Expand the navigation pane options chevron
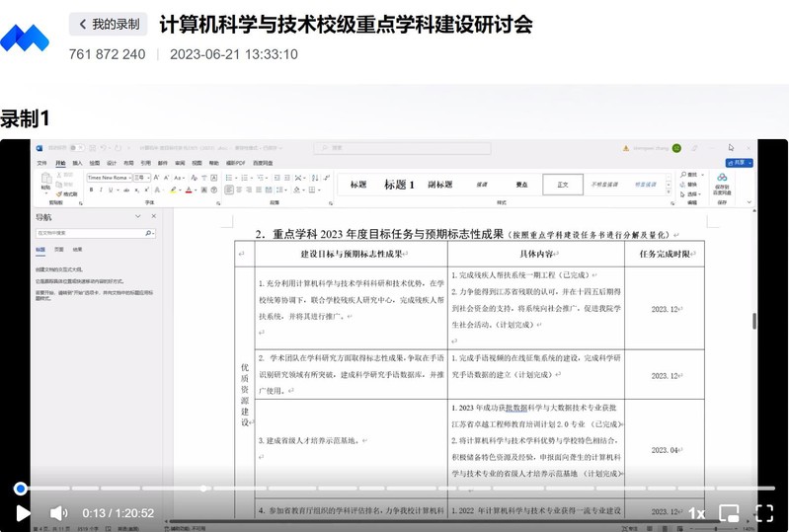Image resolution: width=789 pixels, height=532 pixels. [x=140, y=215]
